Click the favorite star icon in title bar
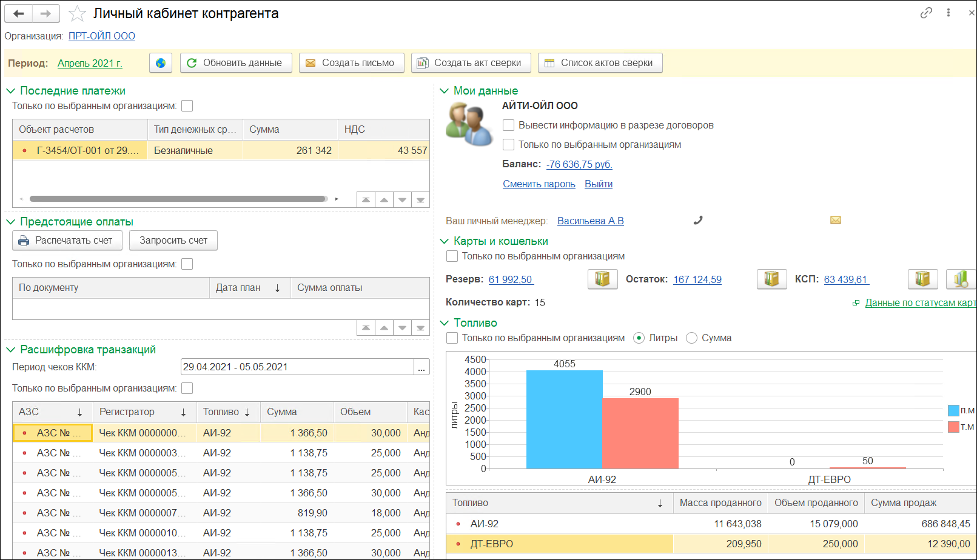977x560 pixels. 77,13
